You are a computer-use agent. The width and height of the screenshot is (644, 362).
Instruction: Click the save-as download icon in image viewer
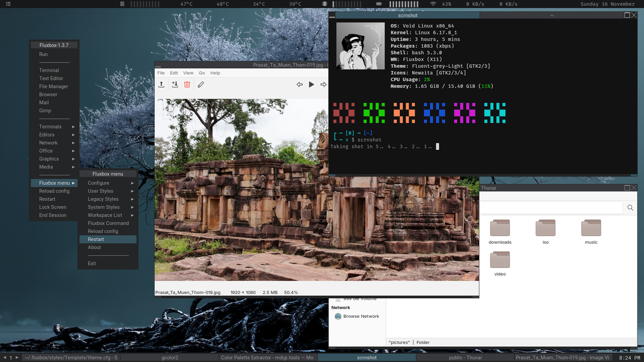[175, 84]
